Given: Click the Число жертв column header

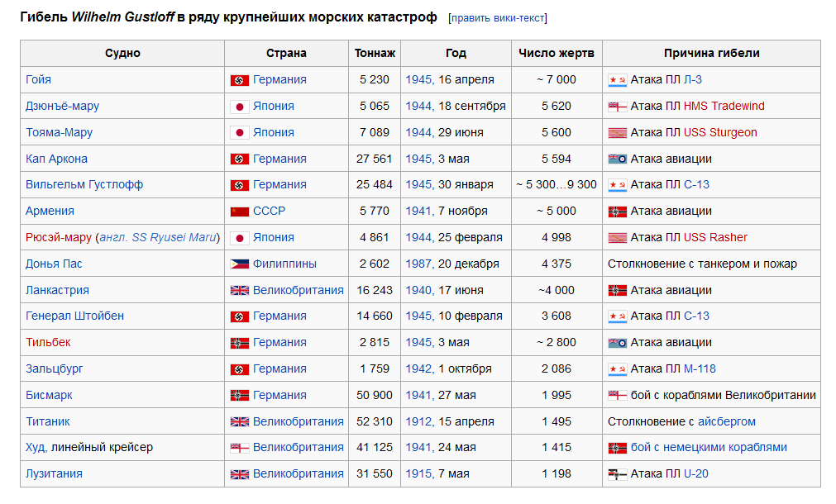Looking at the screenshot, I should (x=557, y=53).
